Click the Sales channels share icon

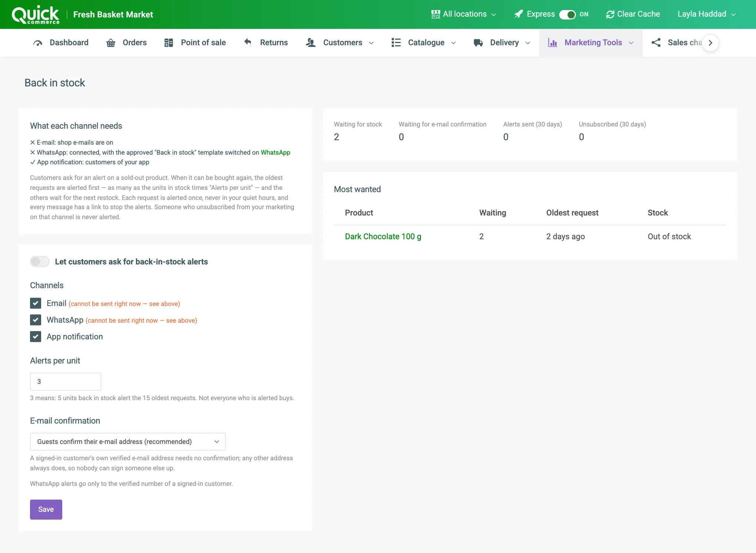tap(656, 43)
